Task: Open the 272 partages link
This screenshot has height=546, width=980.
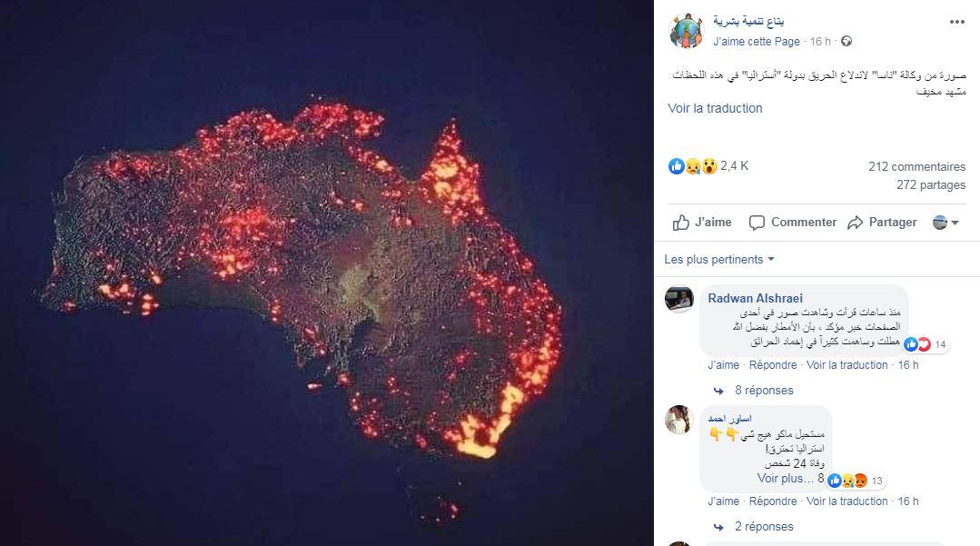Action: tap(931, 184)
